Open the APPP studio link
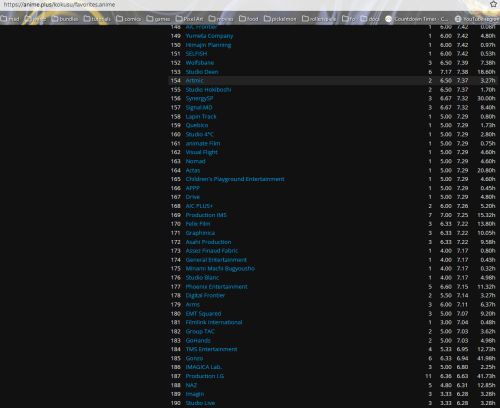This screenshot has height=408, width=500. pyautogui.click(x=192, y=188)
